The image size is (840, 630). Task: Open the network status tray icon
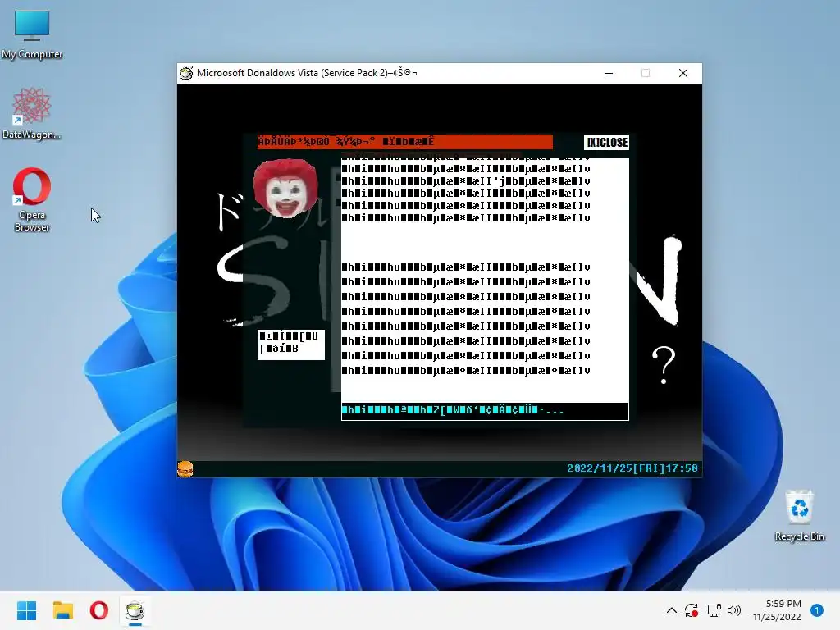[x=714, y=610]
